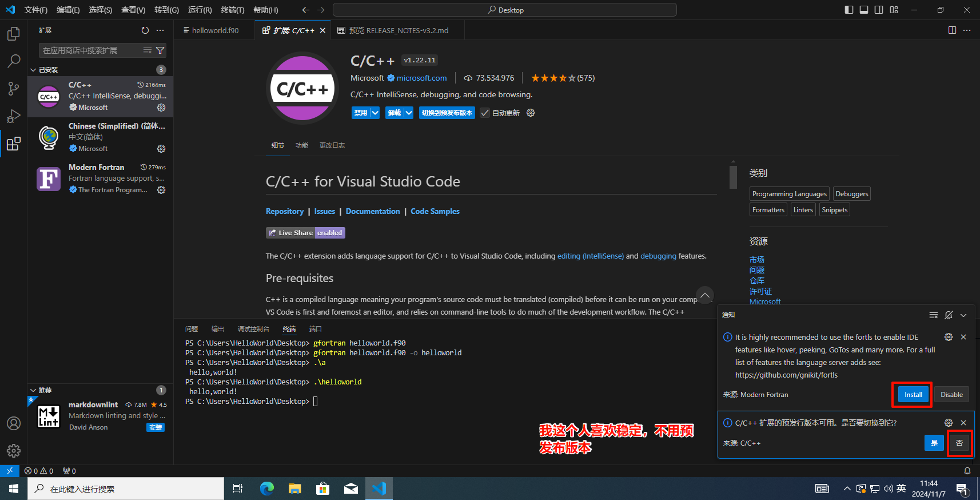Click Install button for fortls notification
Image resolution: width=980 pixels, height=500 pixels.
pyautogui.click(x=913, y=395)
